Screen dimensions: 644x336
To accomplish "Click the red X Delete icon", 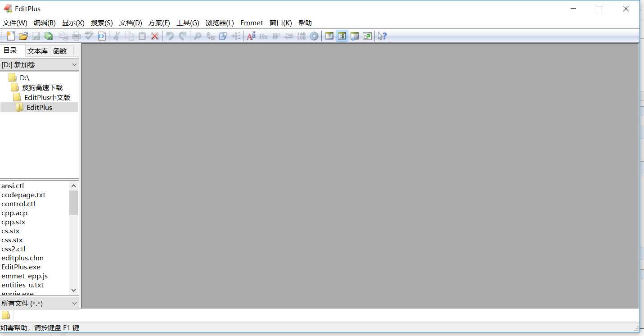I will coord(155,36).
